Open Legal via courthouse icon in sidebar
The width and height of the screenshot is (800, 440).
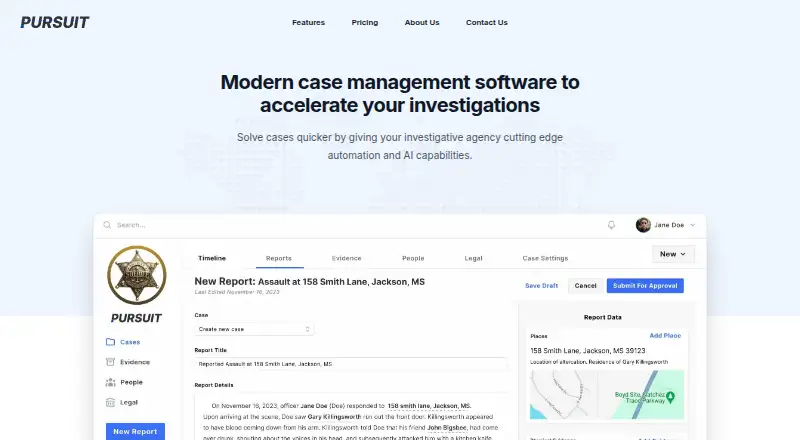coord(110,402)
